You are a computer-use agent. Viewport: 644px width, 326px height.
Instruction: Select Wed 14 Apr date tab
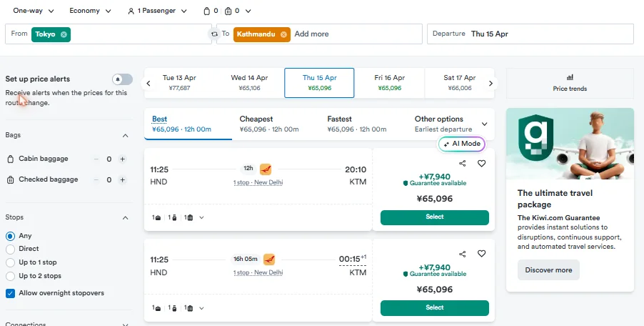pyautogui.click(x=249, y=83)
